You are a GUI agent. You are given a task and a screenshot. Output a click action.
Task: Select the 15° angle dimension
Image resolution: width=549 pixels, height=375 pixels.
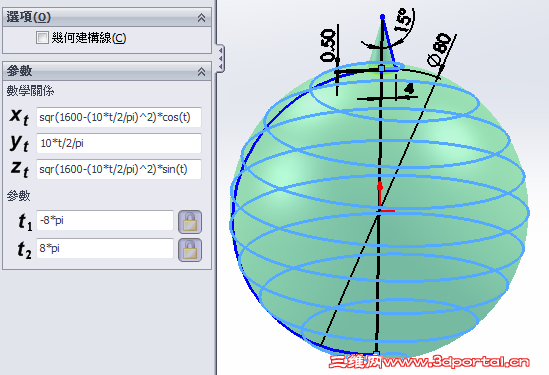coord(403,20)
